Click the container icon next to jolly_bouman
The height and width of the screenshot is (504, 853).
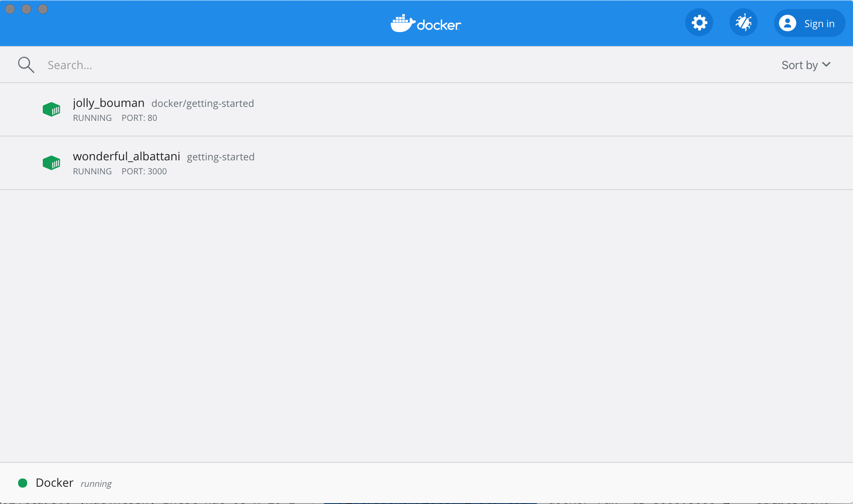click(x=52, y=109)
